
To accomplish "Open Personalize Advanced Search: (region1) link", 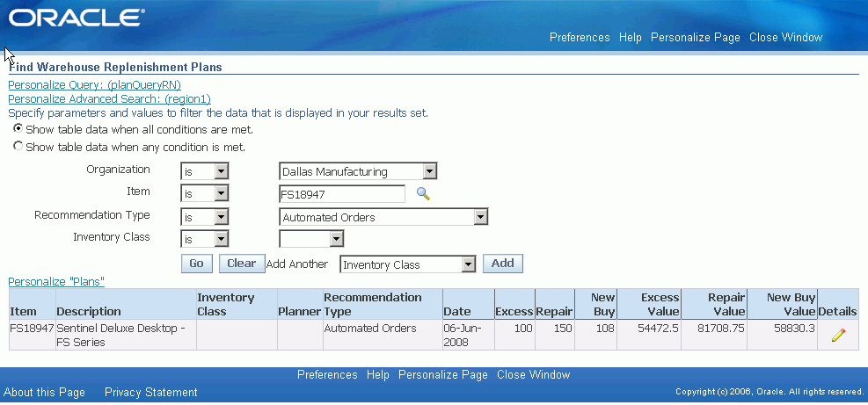I will [x=110, y=99].
